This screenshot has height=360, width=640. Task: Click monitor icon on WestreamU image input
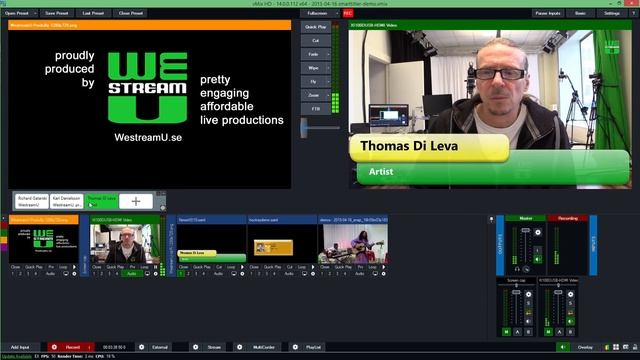click(66, 274)
